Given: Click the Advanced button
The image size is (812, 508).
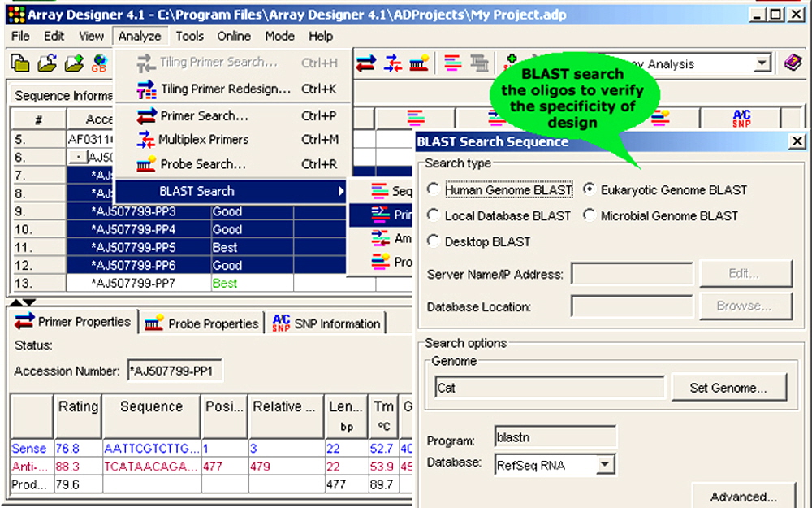Looking at the screenshot, I should tap(744, 496).
